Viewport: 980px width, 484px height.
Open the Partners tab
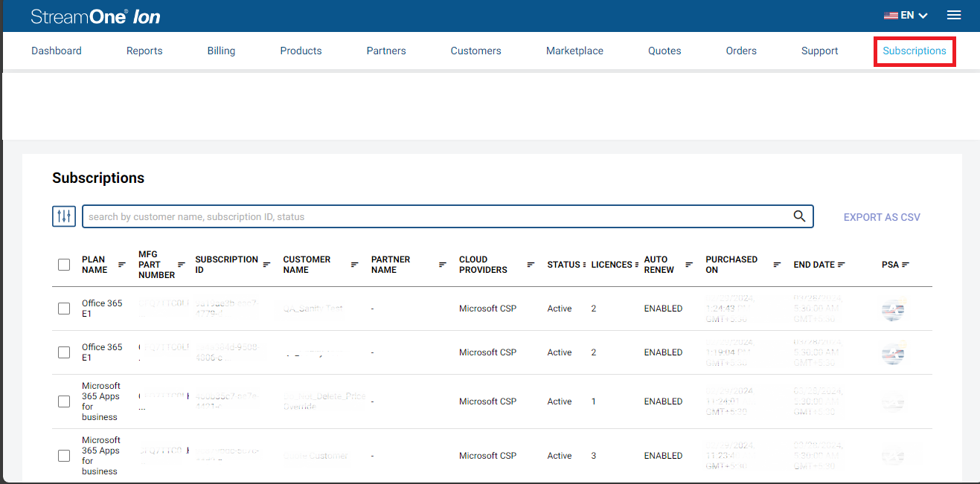click(386, 51)
